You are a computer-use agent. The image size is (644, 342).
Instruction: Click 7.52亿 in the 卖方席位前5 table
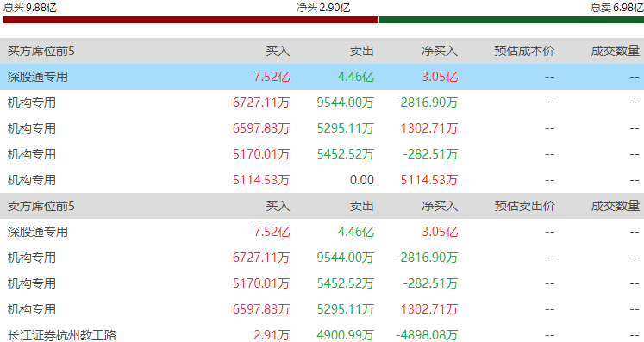272,232
